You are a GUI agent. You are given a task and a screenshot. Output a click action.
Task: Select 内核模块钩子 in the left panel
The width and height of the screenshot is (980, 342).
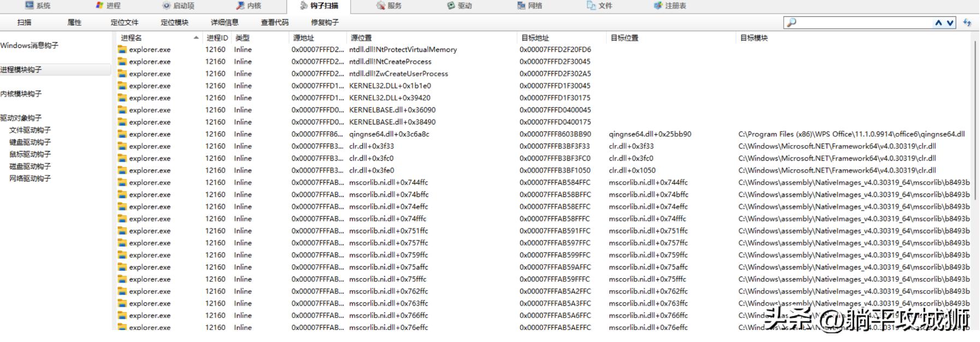pos(21,94)
